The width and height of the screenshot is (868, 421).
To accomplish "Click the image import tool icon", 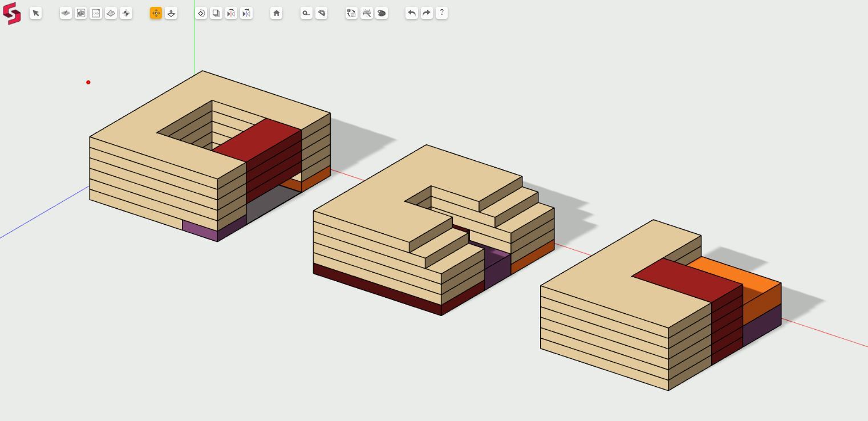I will point(80,13).
